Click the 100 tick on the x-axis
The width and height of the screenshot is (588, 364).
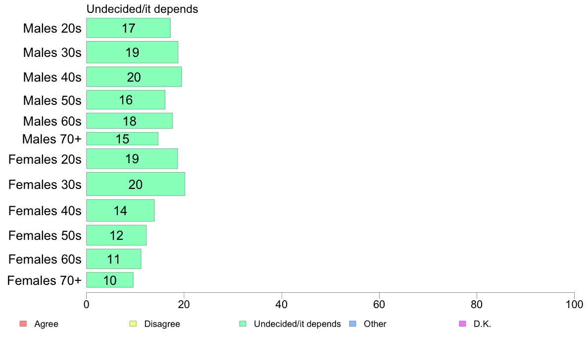tap(574, 304)
